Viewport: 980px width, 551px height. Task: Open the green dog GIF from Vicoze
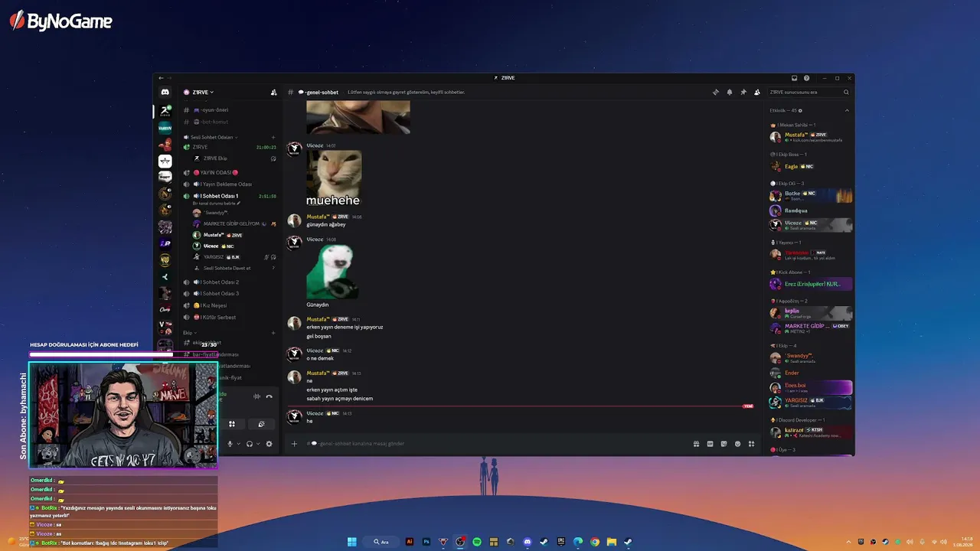pyautogui.click(x=332, y=272)
